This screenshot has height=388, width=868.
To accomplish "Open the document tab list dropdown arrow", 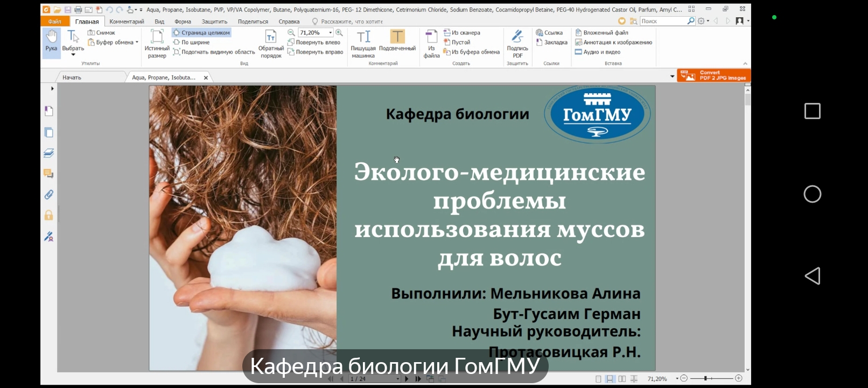I will coord(672,77).
